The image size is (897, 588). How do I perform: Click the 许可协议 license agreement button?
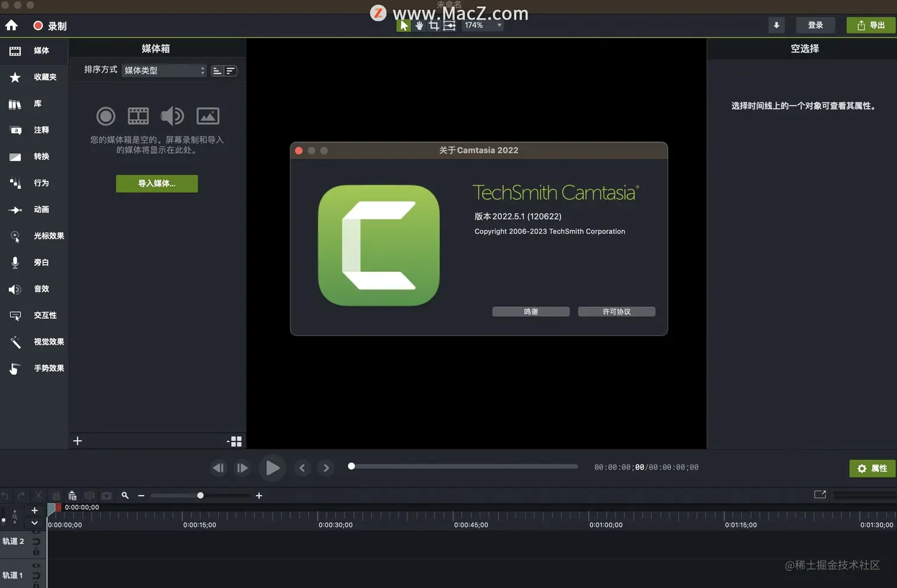(x=616, y=312)
